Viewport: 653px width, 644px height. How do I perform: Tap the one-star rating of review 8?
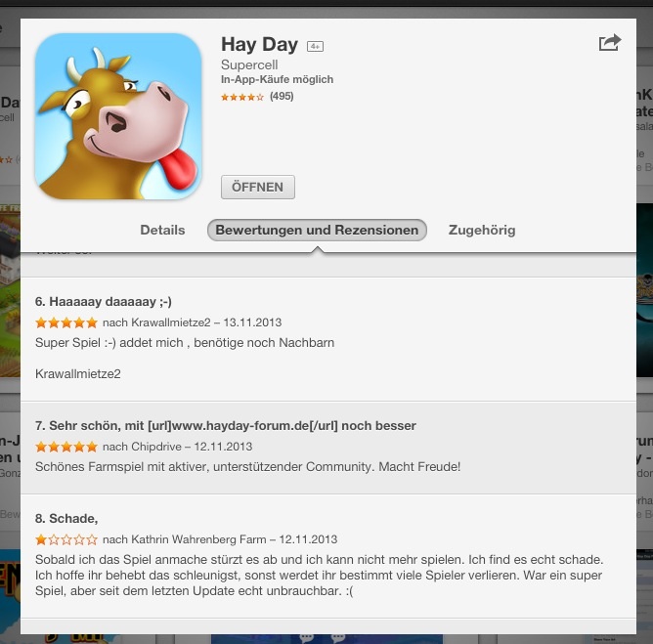[66, 539]
